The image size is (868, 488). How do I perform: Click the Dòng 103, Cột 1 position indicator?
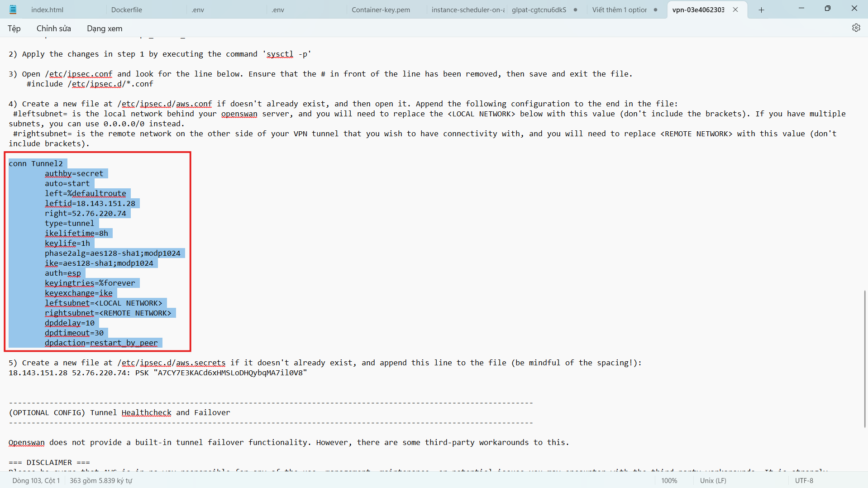[36, 480]
